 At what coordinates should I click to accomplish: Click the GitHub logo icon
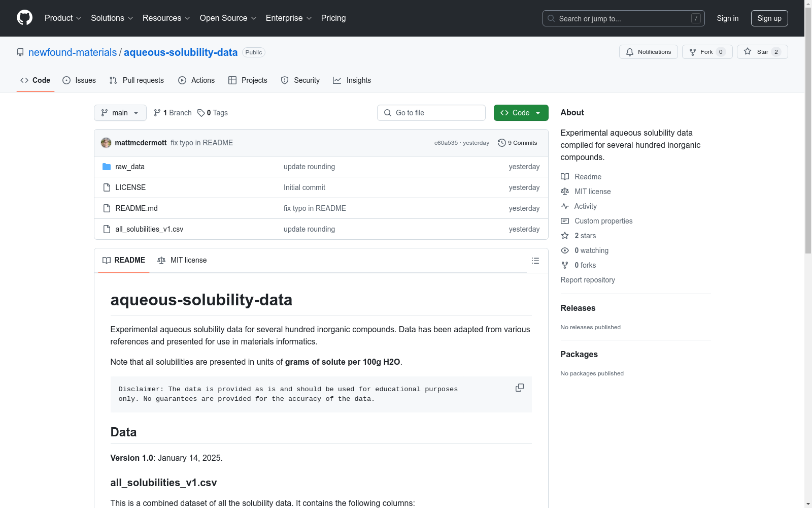pyautogui.click(x=24, y=18)
